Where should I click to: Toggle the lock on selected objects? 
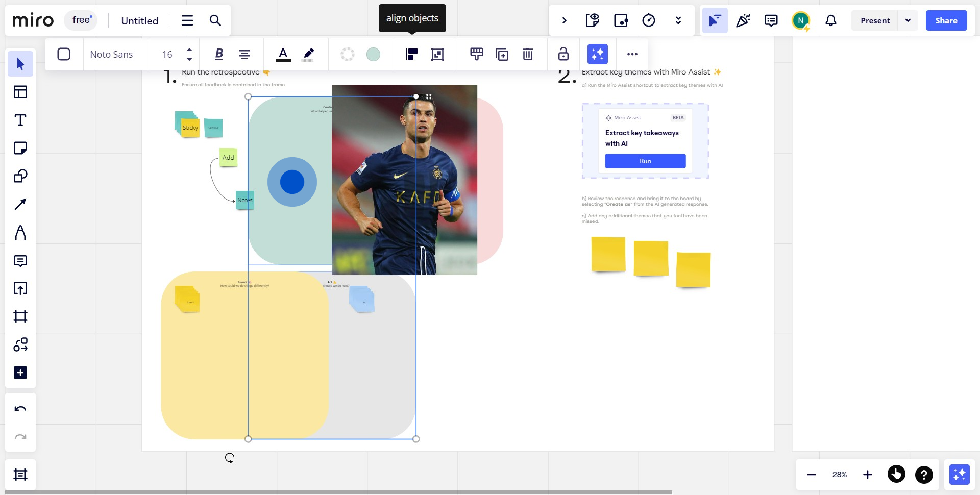(563, 54)
